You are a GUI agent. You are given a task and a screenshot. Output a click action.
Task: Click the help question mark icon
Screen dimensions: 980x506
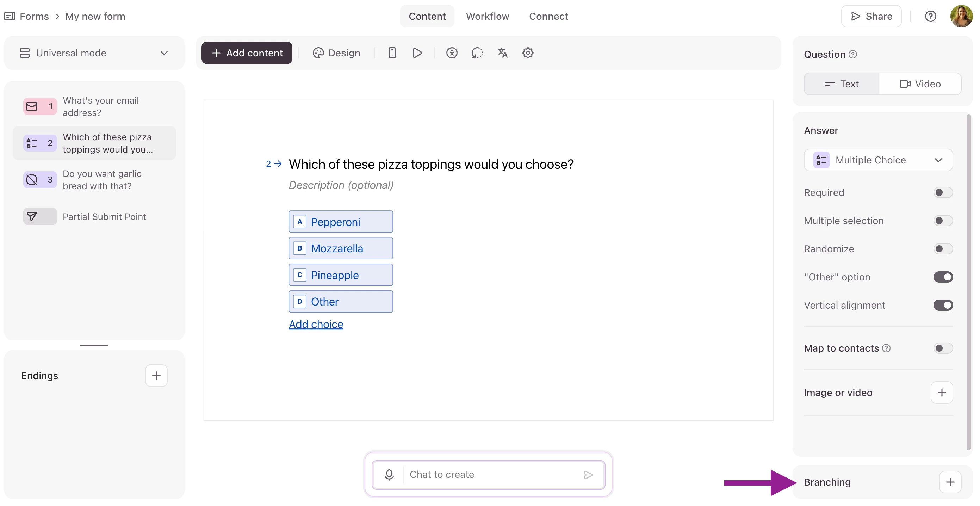[x=930, y=16]
